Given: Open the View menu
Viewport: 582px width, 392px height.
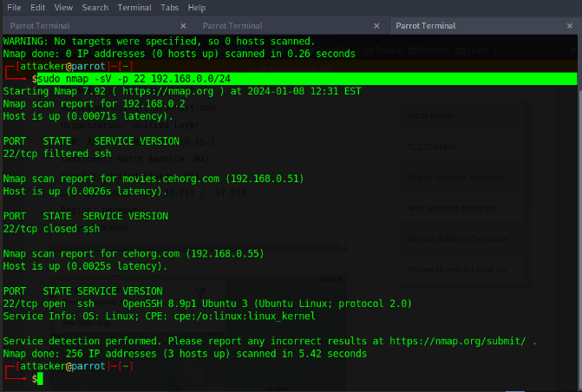Looking at the screenshot, I should pos(65,7).
